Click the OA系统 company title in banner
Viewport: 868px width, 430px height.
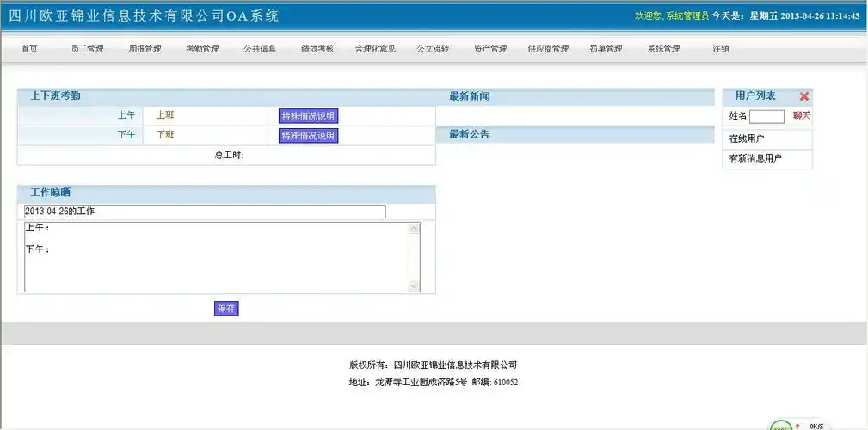coord(144,16)
